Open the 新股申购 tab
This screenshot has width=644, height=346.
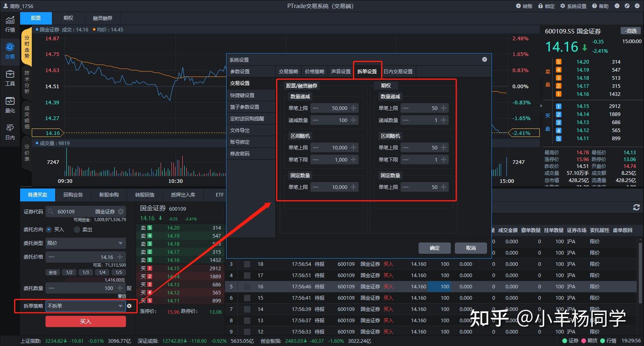coord(109,195)
